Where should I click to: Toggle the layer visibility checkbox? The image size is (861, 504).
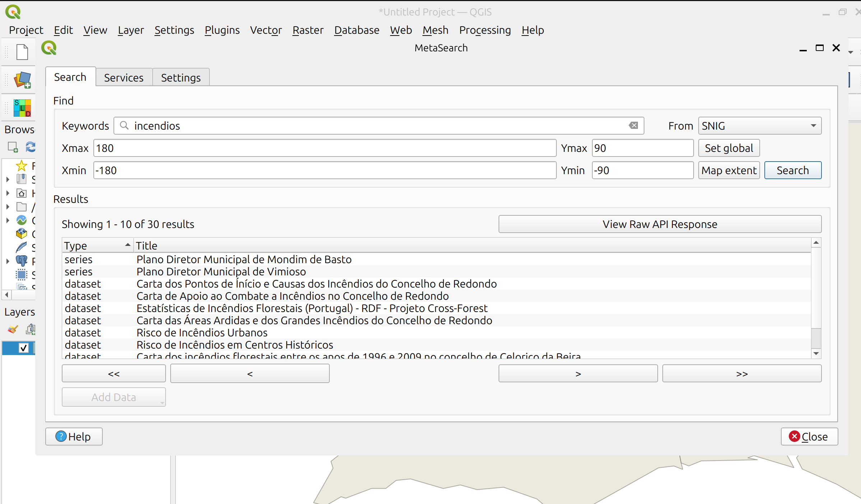pos(24,348)
